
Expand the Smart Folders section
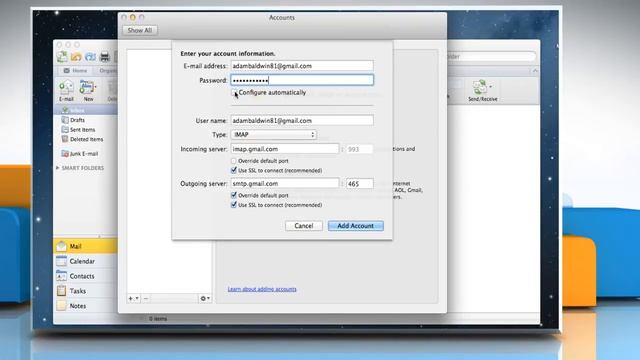[58, 168]
